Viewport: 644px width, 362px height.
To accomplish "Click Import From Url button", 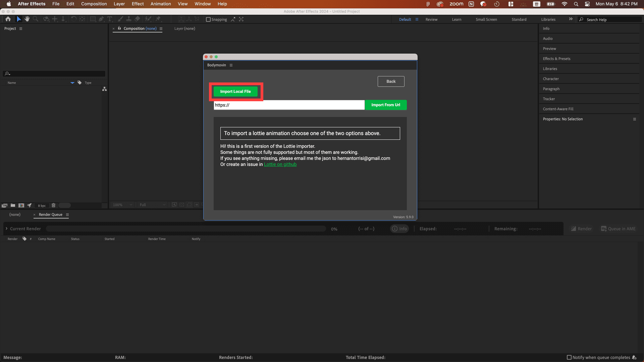I will [386, 105].
